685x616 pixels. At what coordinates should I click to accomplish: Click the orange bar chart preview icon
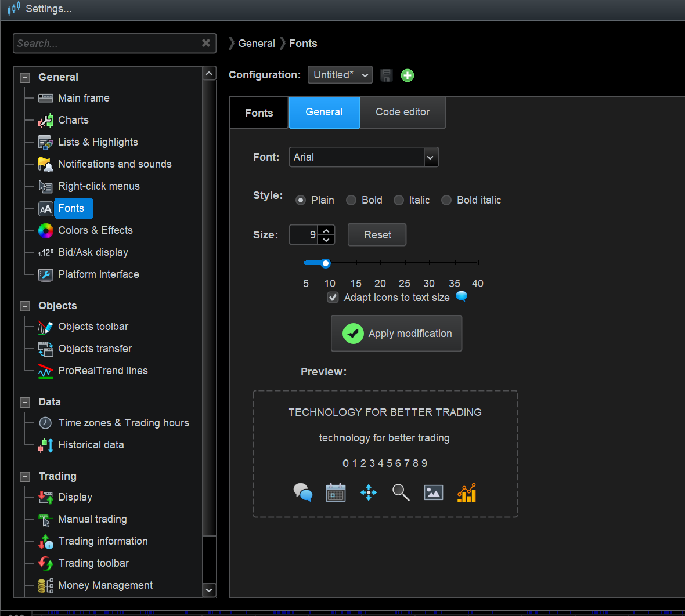(x=467, y=493)
